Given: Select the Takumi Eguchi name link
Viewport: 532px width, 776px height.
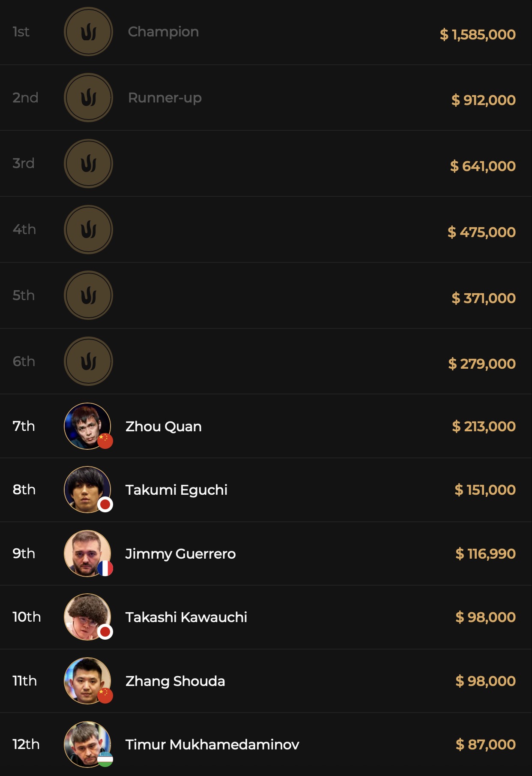Looking at the screenshot, I should coord(176,490).
